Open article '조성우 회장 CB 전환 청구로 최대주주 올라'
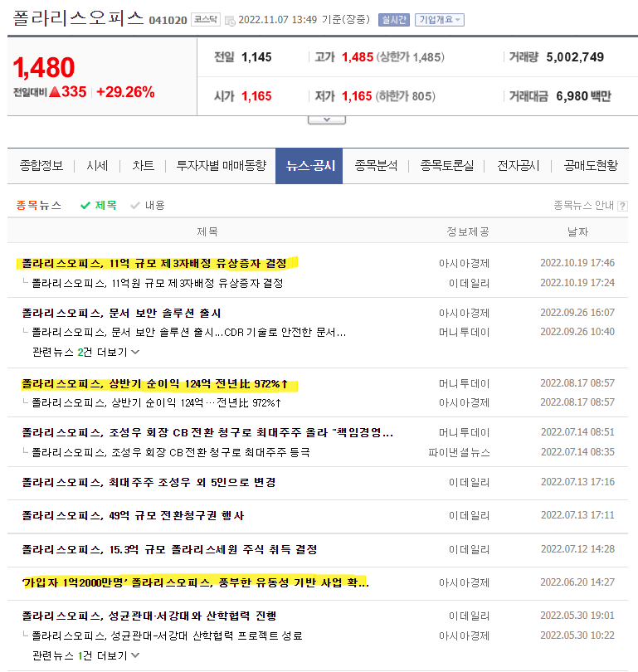The width and height of the screenshot is (638, 672). point(207,433)
